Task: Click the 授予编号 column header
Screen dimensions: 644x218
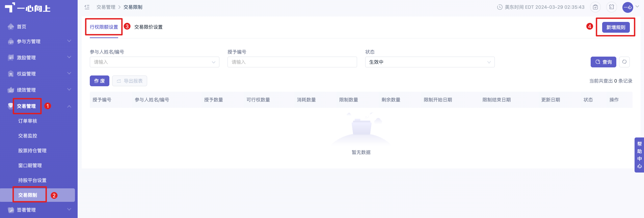Action: point(102,100)
